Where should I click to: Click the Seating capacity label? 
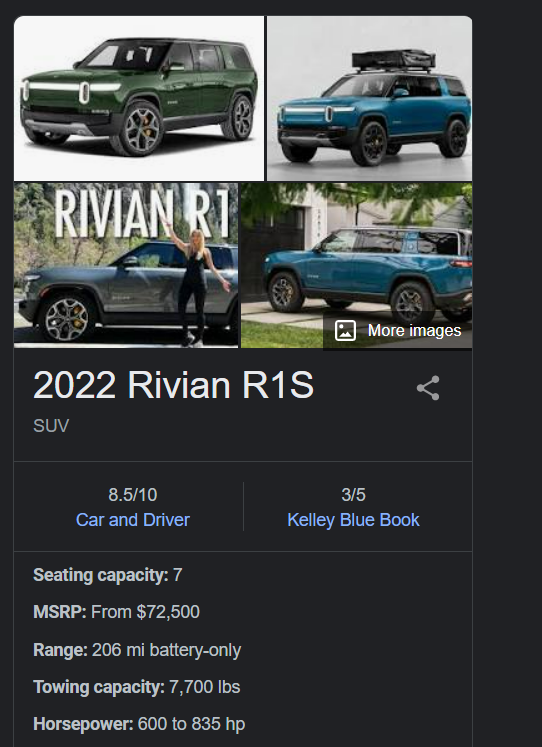(100, 575)
